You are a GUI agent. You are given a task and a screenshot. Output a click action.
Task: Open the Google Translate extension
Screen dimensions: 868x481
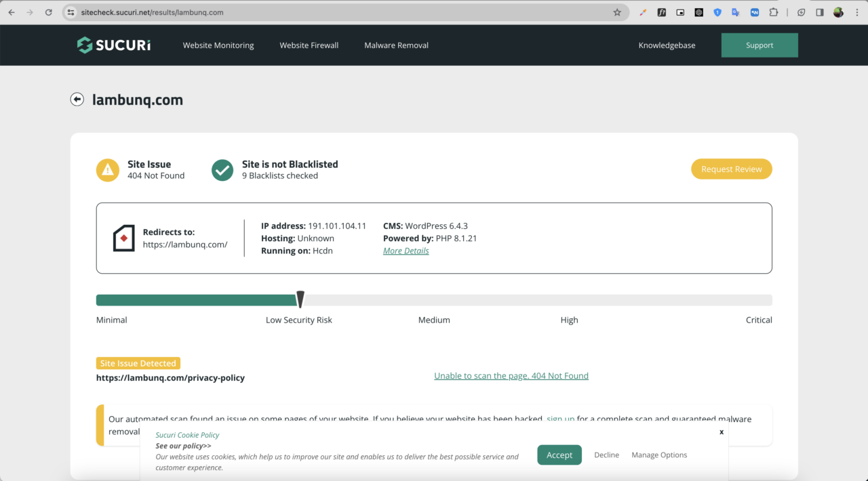[736, 12]
